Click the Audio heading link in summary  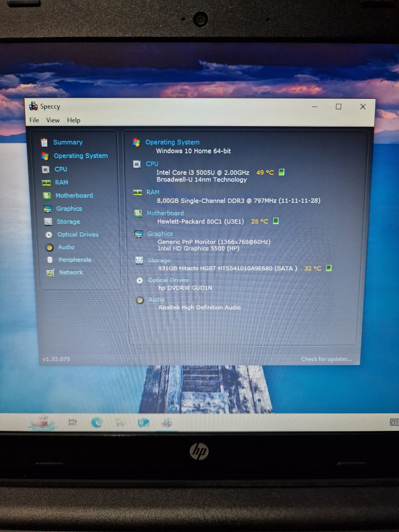pos(156,300)
